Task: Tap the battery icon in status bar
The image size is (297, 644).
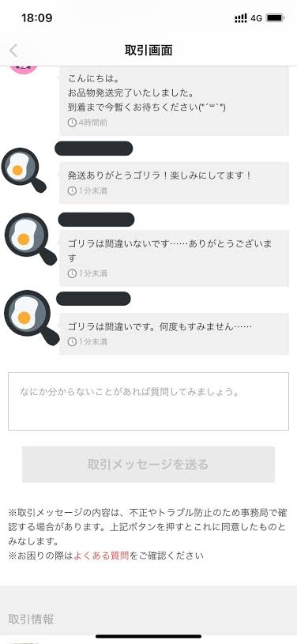Action: (275, 18)
